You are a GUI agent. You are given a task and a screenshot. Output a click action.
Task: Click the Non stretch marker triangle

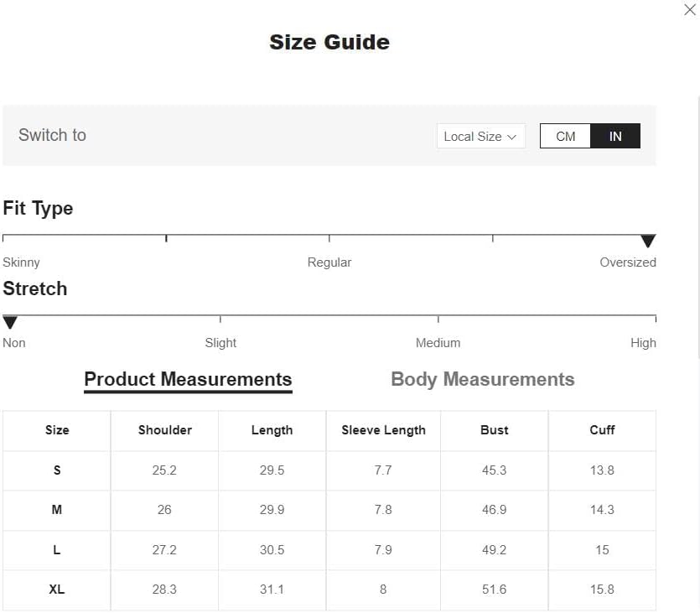[x=10, y=321]
